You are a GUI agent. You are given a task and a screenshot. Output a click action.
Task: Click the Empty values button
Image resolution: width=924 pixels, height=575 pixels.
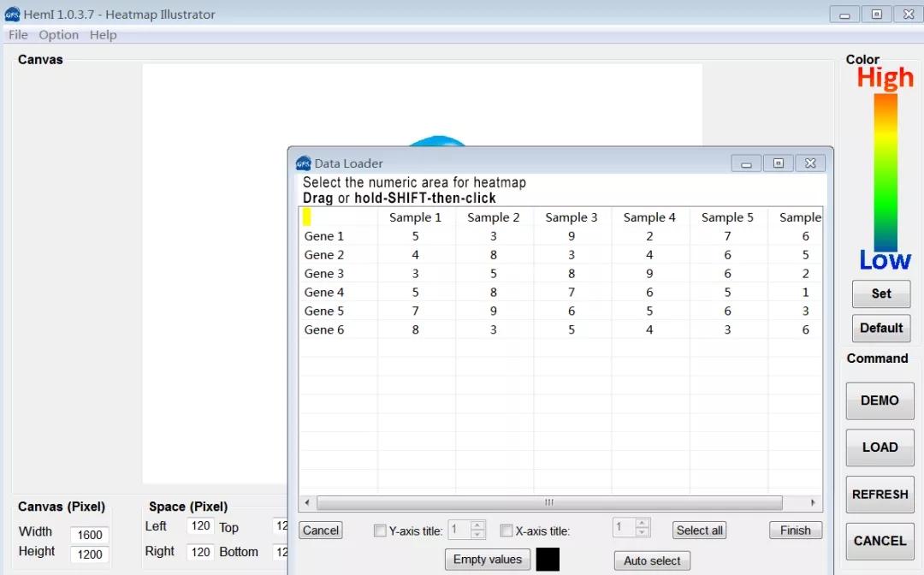point(488,559)
